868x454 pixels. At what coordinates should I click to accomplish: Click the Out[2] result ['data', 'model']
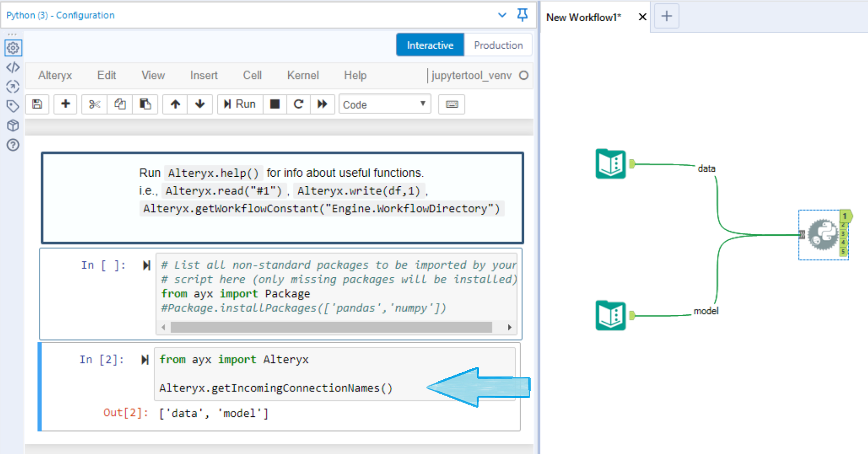click(214, 414)
